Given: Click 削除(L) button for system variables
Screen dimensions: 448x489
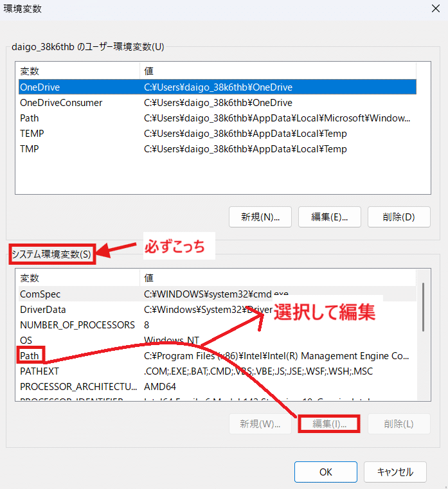Looking at the screenshot, I should tap(399, 424).
